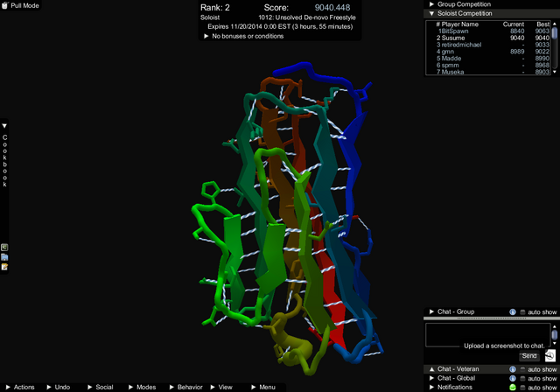
Task: Click the screenshot upload icon beside Send
Action: [550, 355]
